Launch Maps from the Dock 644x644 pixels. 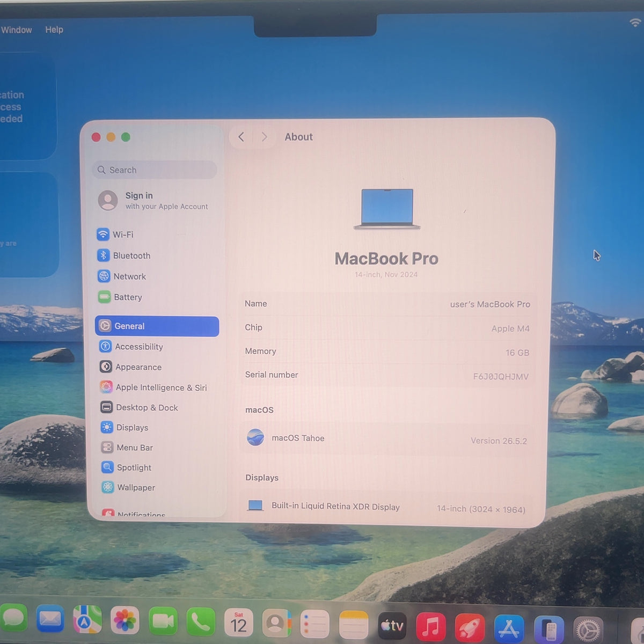point(87,620)
